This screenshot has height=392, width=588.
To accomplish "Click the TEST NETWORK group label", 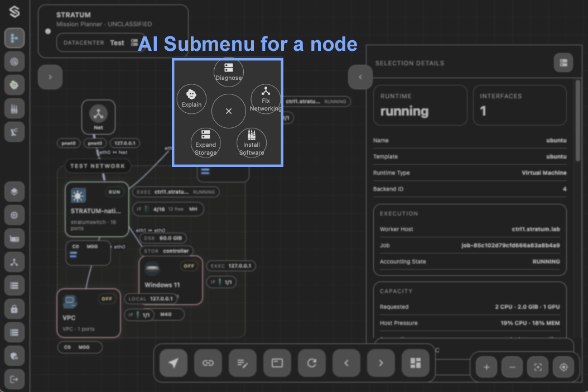I will tap(98, 166).
